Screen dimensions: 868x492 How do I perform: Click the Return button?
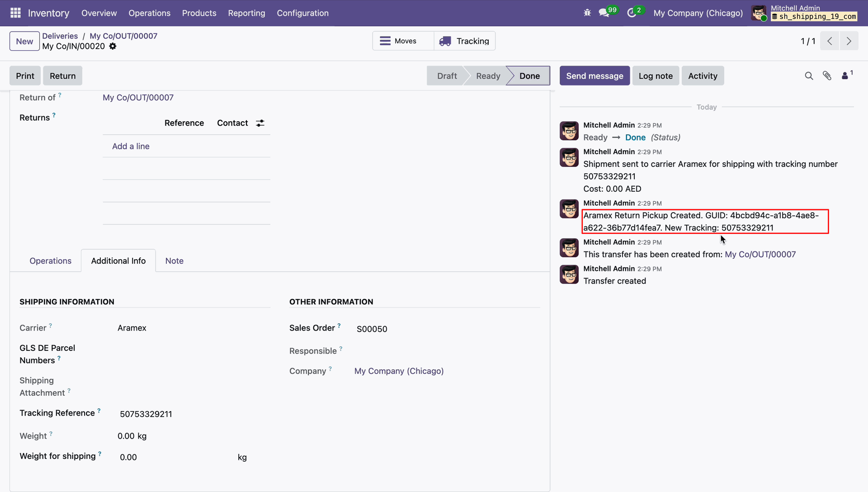62,76
